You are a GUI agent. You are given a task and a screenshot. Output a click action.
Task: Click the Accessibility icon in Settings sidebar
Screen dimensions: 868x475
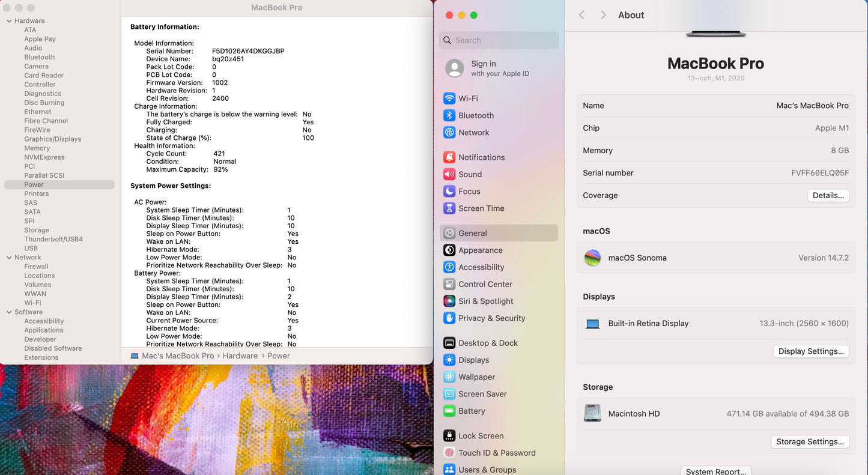click(x=449, y=267)
